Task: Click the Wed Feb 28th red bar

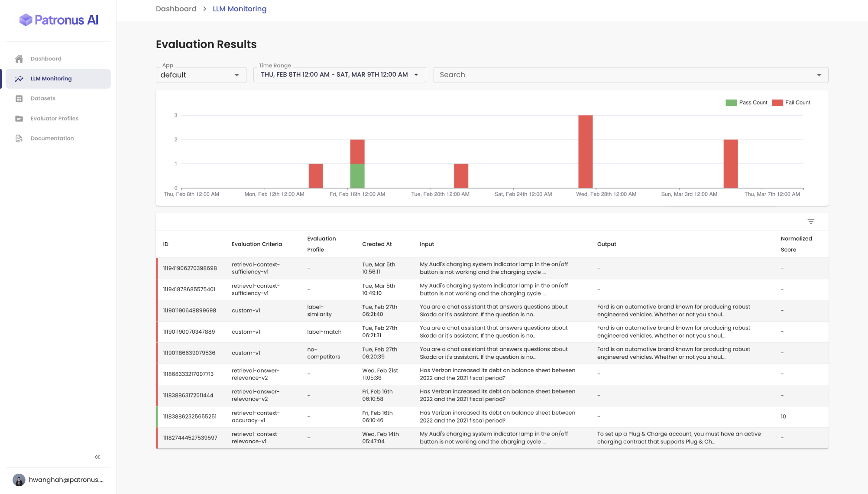Action: click(x=585, y=152)
